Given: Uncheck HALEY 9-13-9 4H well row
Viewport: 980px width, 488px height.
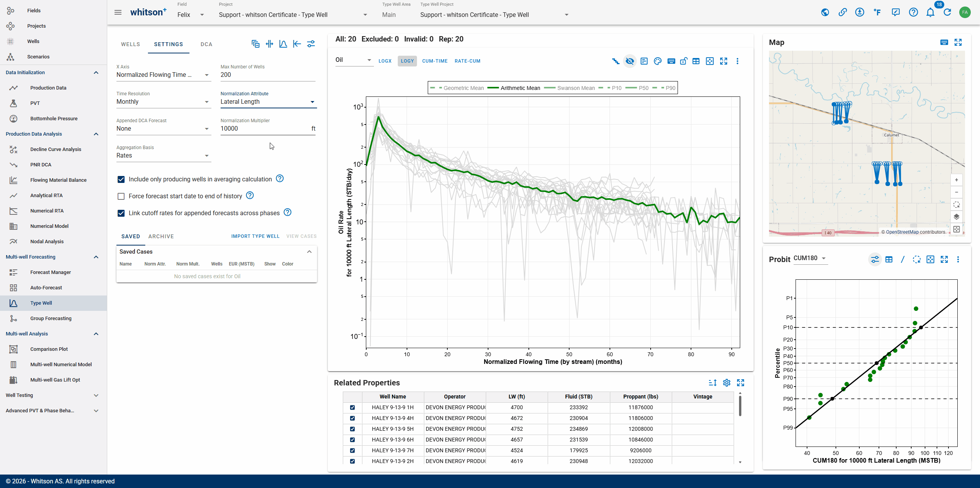Looking at the screenshot, I should click(x=352, y=418).
